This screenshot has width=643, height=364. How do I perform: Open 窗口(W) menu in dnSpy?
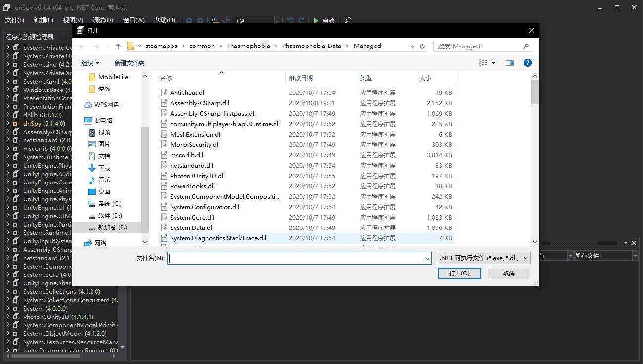[134, 20]
